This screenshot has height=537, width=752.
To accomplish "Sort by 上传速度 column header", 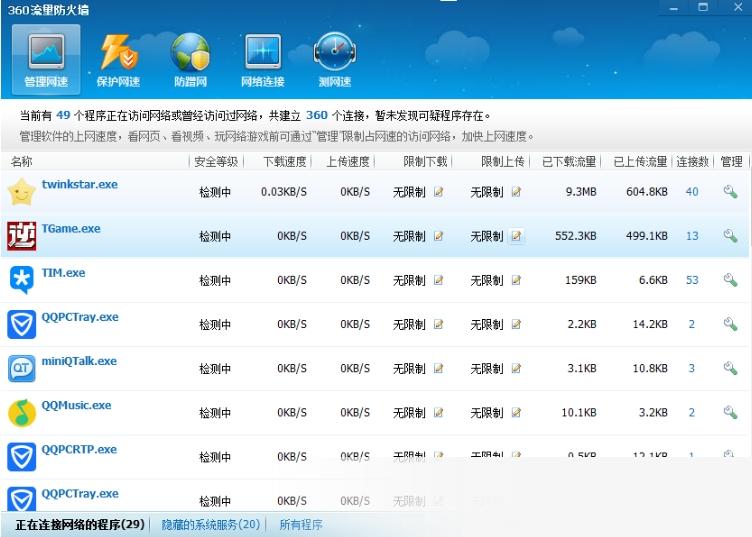I will point(348,162).
